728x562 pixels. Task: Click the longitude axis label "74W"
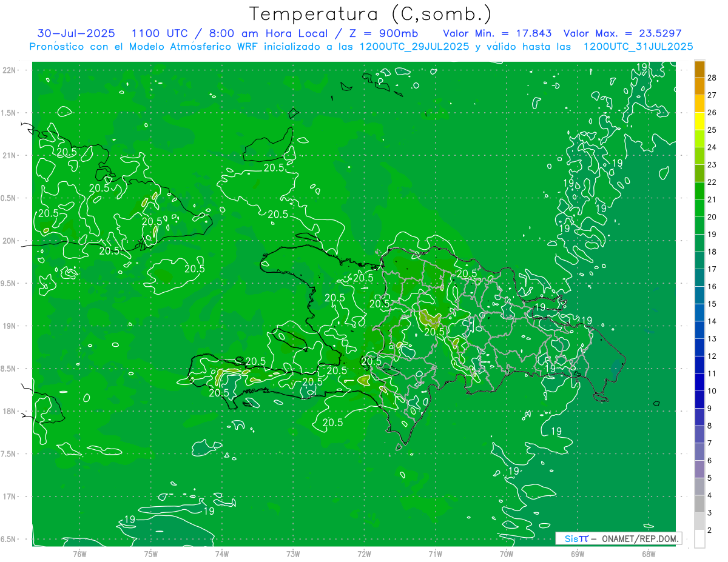coord(221,554)
